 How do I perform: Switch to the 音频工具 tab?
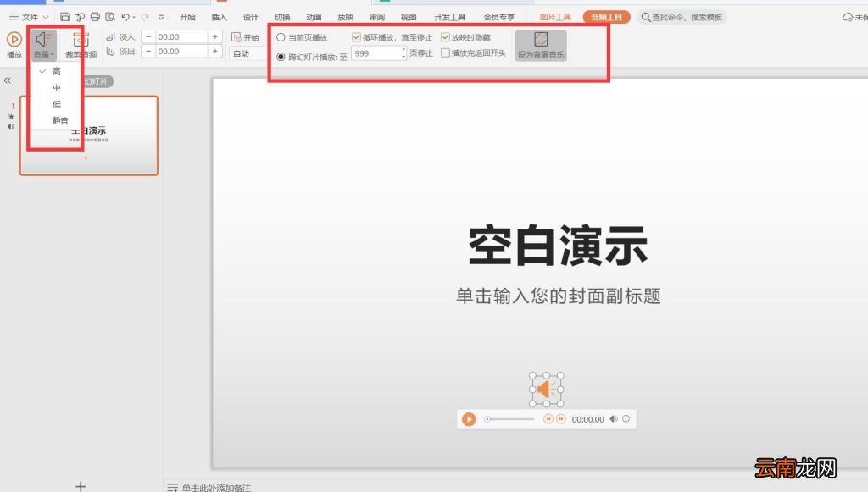pyautogui.click(x=606, y=17)
